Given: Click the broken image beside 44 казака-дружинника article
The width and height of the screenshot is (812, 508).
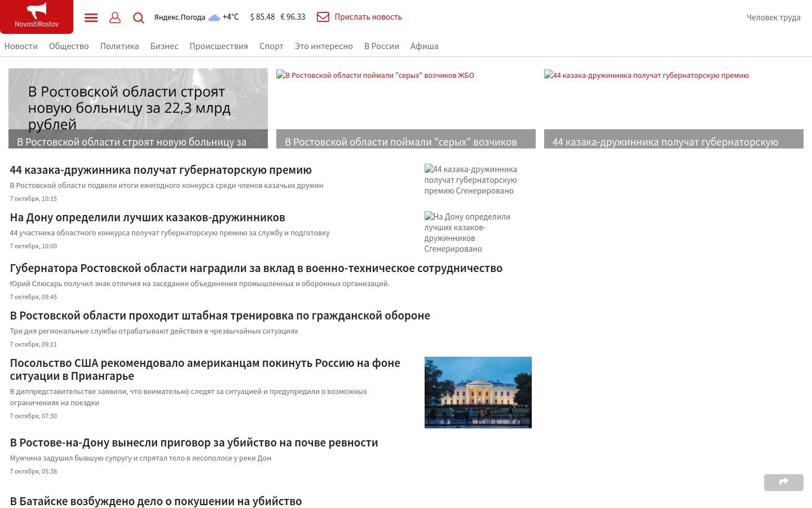Looking at the screenshot, I should [x=478, y=179].
